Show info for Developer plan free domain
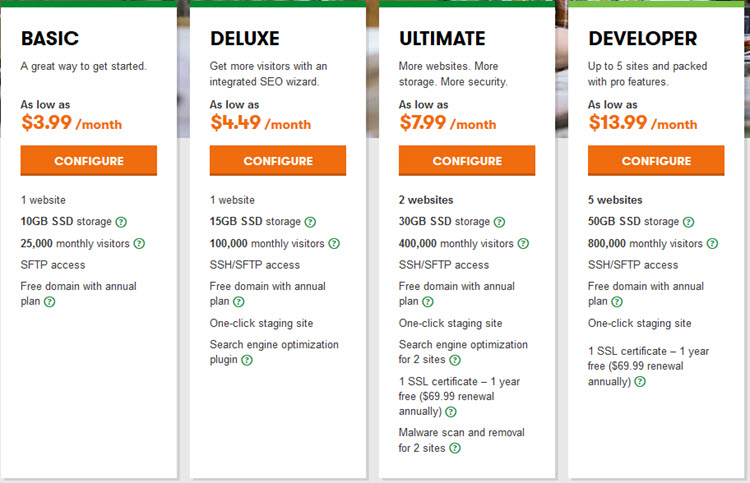The image size is (750, 483). 617,302
